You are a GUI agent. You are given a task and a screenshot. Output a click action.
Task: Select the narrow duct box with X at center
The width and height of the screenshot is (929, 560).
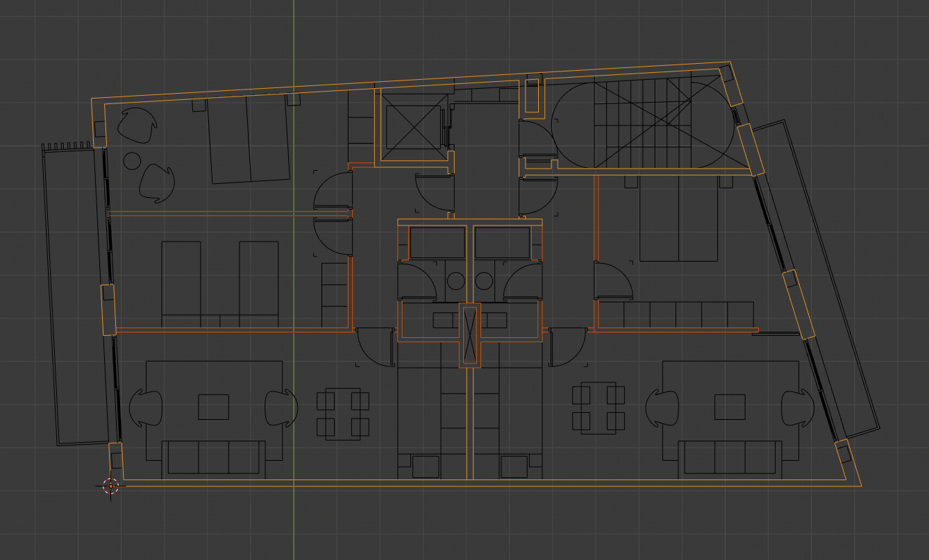470,335
